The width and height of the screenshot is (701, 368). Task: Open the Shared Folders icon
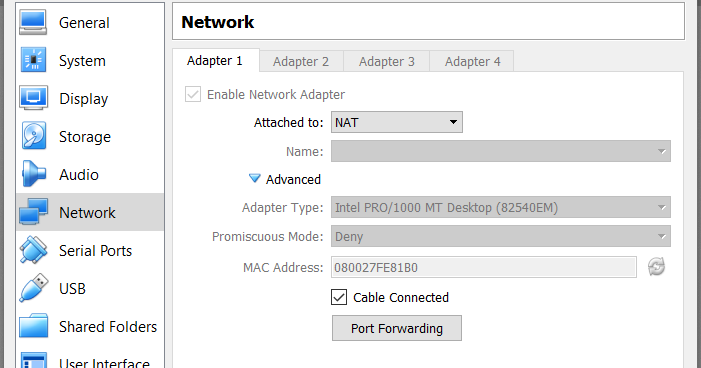(33, 326)
